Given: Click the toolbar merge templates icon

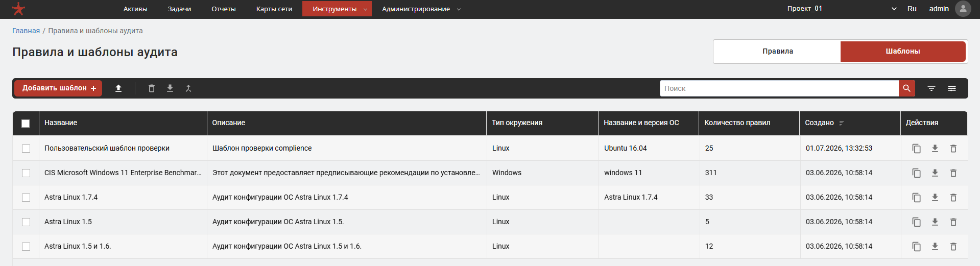Looking at the screenshot, I should [x=188, y=88].
